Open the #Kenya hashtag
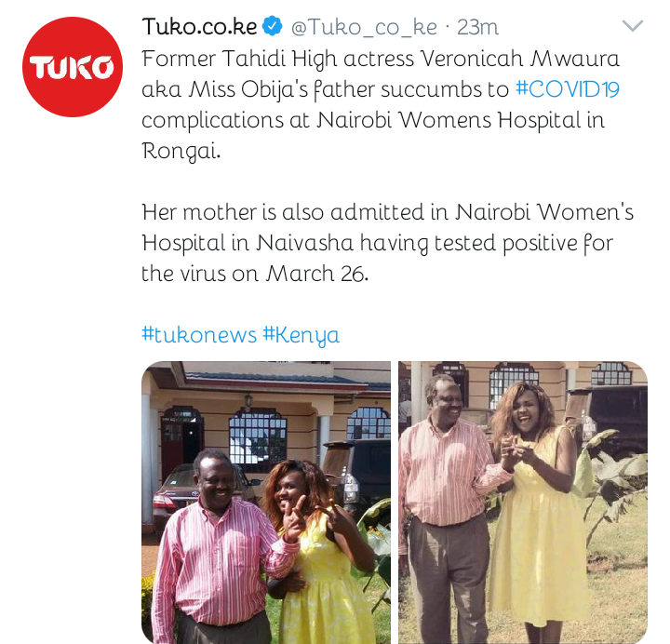Screen dimensions: 670x644 coord(301,335)
